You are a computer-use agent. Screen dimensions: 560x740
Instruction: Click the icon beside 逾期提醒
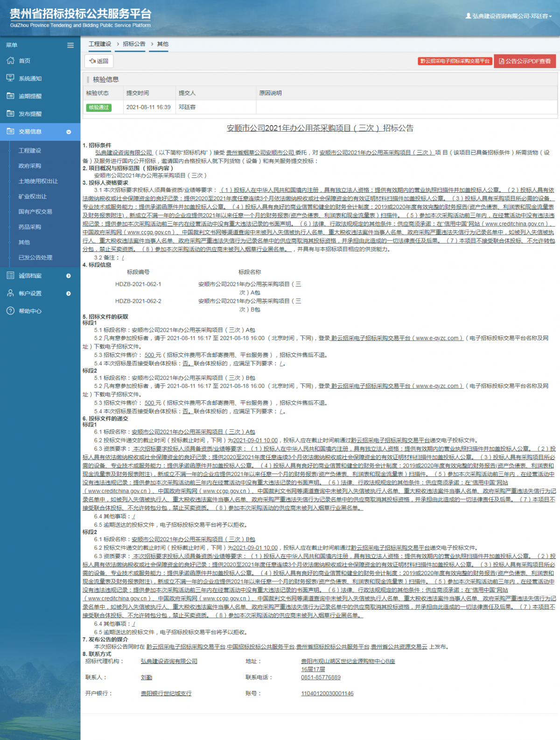pos(10,96)
